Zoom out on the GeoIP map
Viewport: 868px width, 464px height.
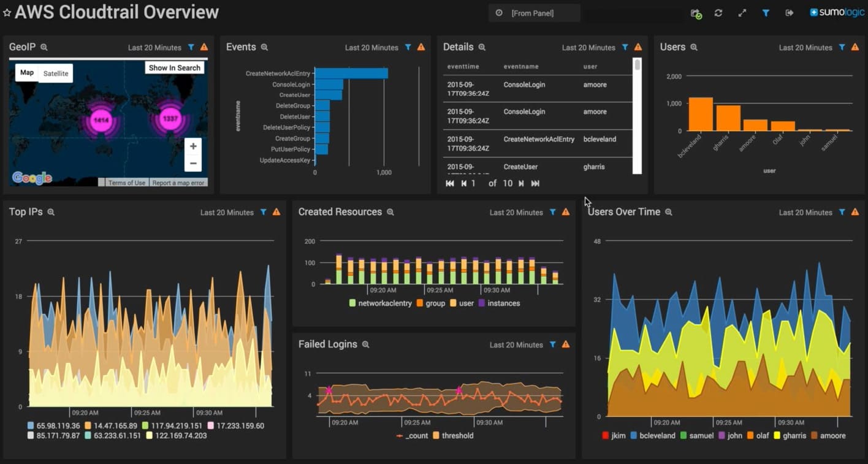[x=193, y=163]
